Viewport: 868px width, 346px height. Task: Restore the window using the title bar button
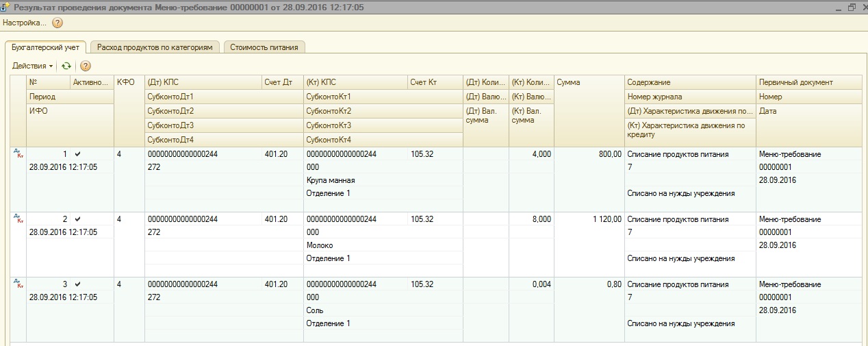(x=852, y=7)
